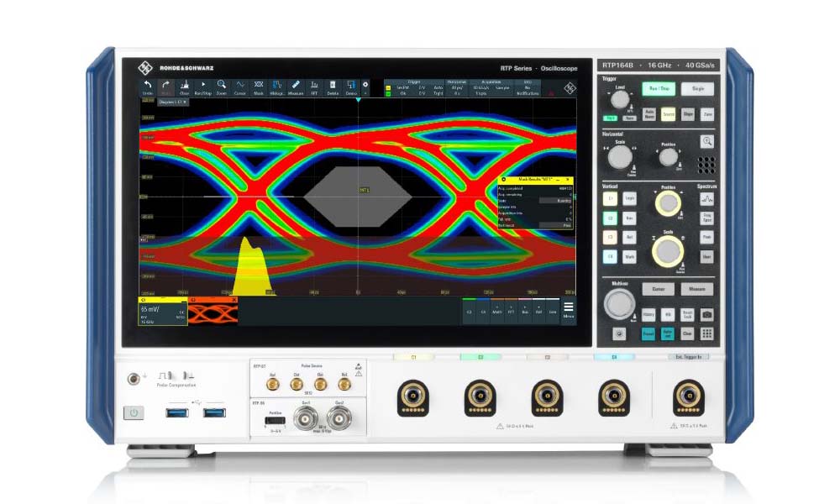
Task: Toggle channel C1 on the Vertical panel
Action: coord(611,198)
